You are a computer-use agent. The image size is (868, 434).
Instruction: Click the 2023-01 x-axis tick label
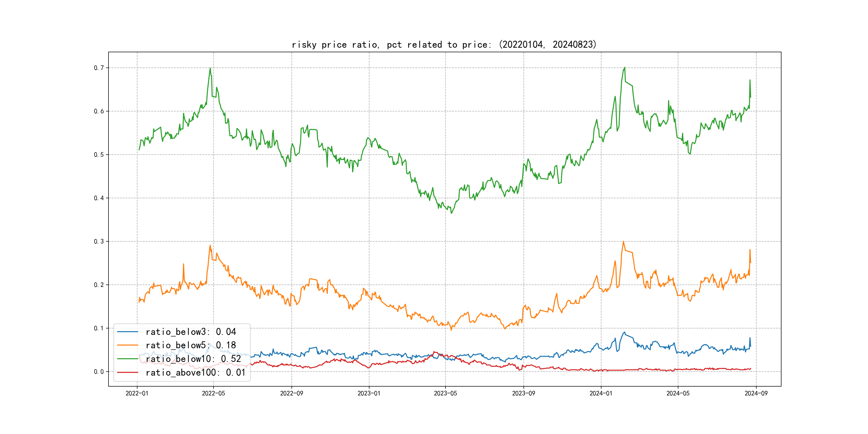pos(369,393)
